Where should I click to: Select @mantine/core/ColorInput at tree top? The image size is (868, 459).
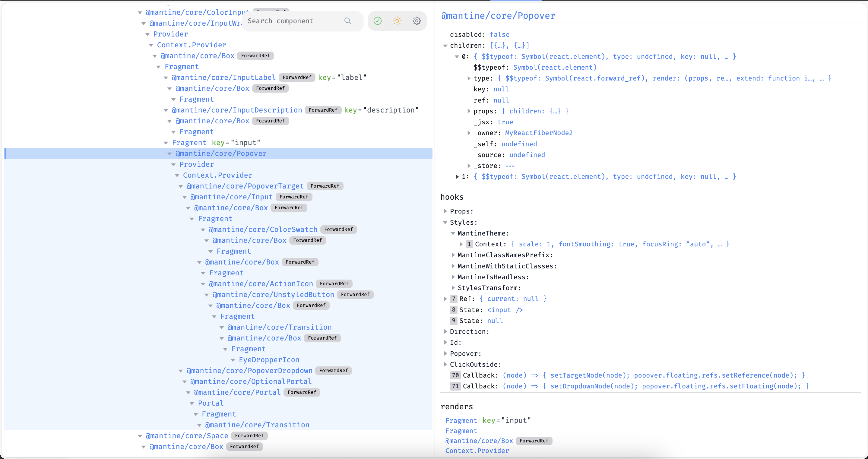pos(198,12)
